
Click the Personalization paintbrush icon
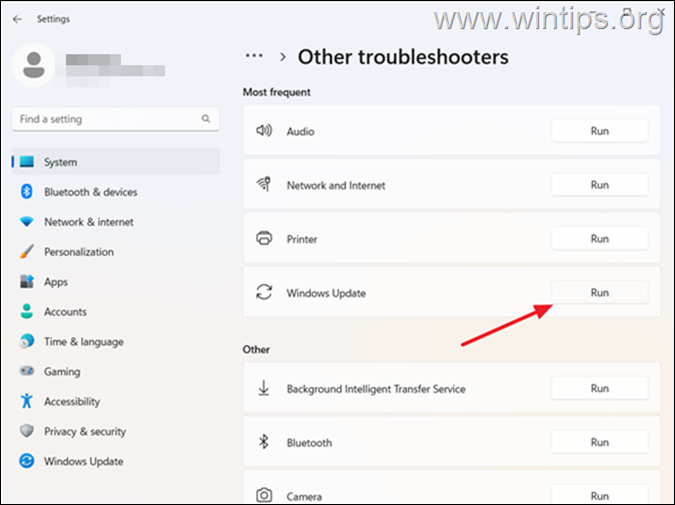(x=27, y=251)
